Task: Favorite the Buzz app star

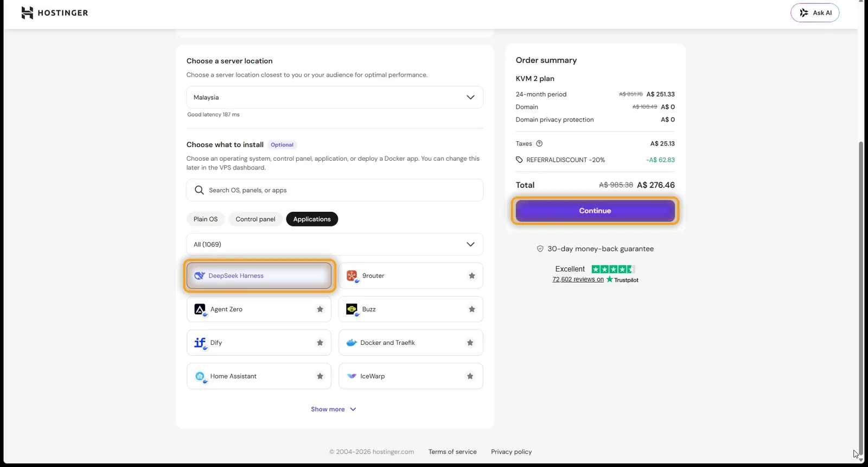Action: [x=472, y=310]
